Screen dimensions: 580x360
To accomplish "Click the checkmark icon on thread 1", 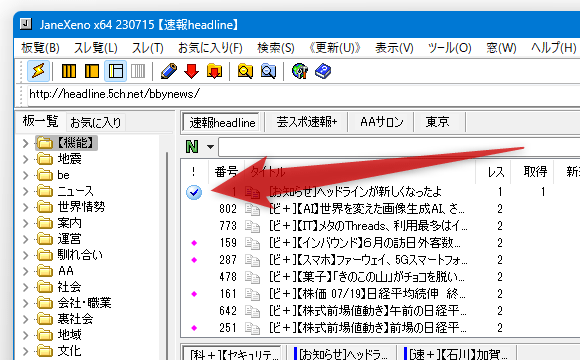I will point(194,192).
